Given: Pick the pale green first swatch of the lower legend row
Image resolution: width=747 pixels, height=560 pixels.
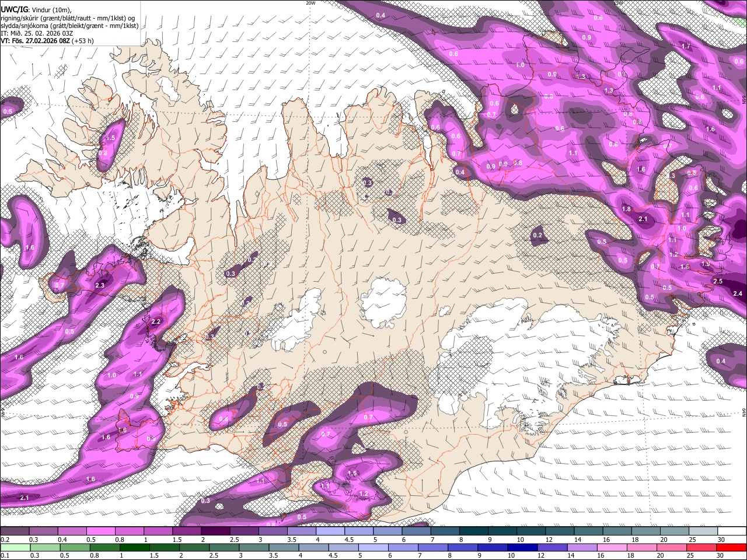Looking at the screenshot, I should [x=15, y=547].
